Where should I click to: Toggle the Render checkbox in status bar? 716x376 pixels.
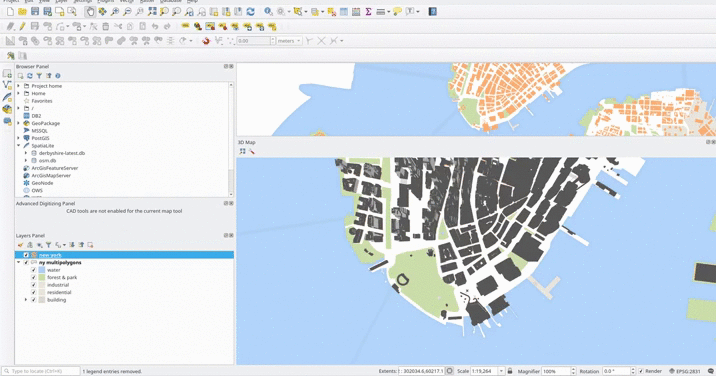(641, 371)
